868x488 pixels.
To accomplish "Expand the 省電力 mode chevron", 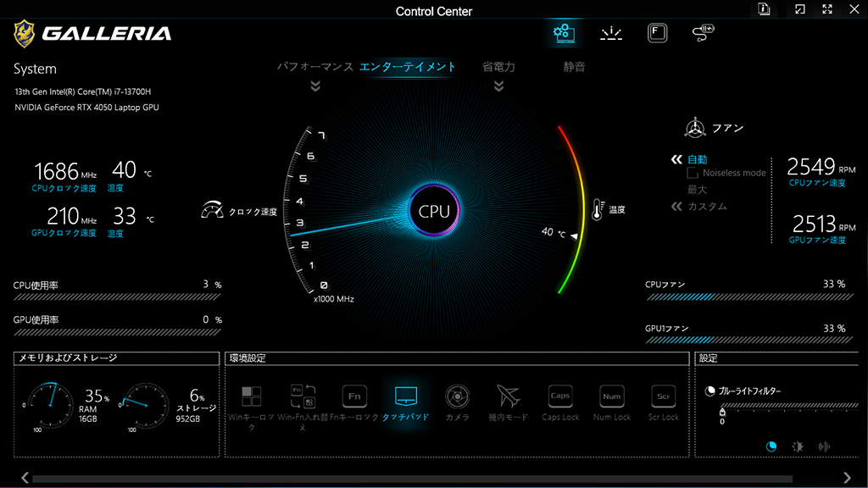I will click(498, 86).
